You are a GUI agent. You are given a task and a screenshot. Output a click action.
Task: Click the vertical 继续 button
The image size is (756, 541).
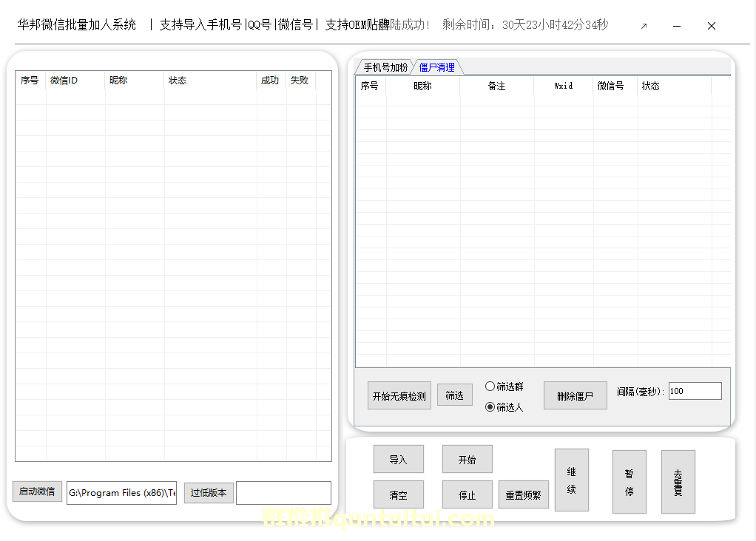click(x=571, y=480)
